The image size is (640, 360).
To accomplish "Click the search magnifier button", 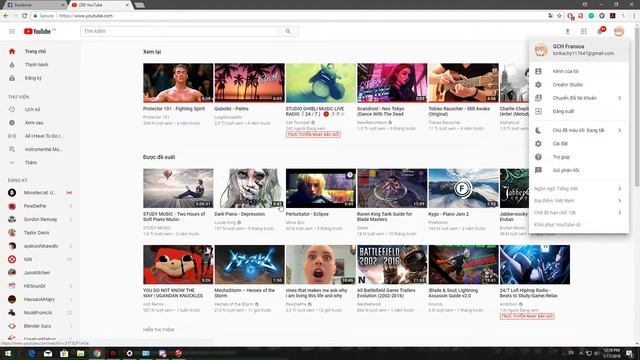I will pyautogui.click(x=288, y=31).
